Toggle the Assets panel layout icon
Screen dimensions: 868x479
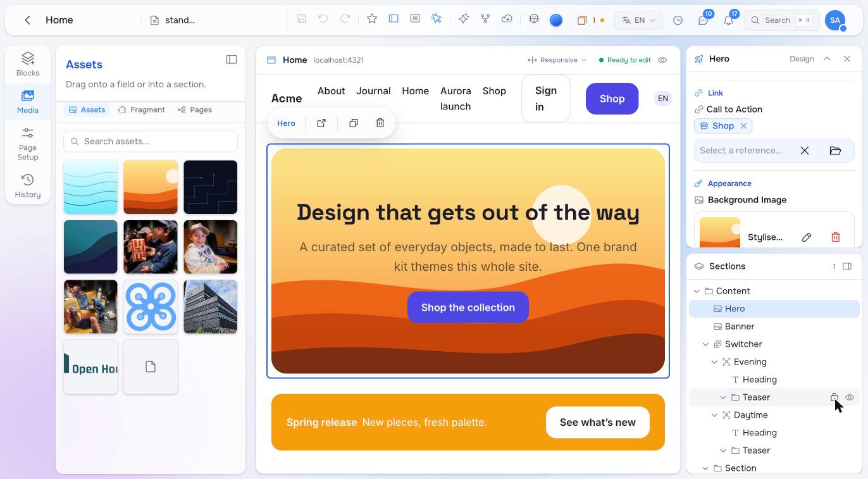tap(232, 59)
